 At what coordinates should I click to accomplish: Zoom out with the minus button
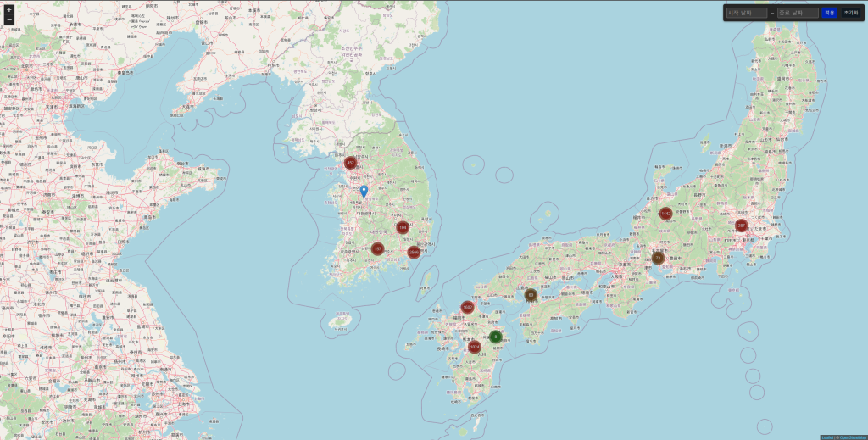[9, 20]
